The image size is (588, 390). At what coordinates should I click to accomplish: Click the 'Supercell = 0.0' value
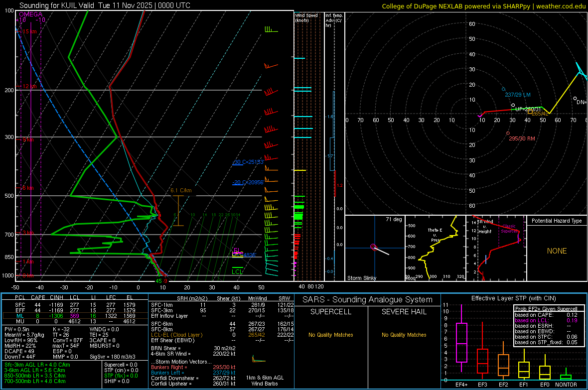[121, 365]
